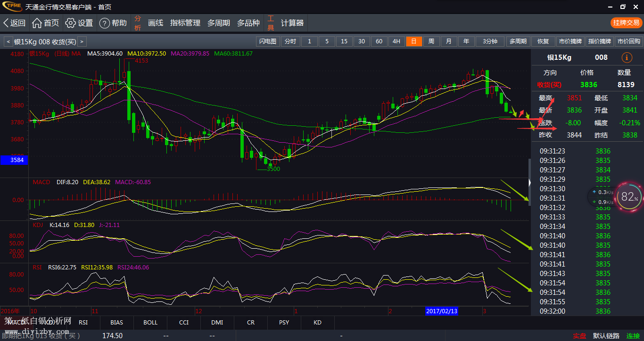Select the 周 weekly period
The width and height of the screenshot is (644, 341).
[431, 41]
